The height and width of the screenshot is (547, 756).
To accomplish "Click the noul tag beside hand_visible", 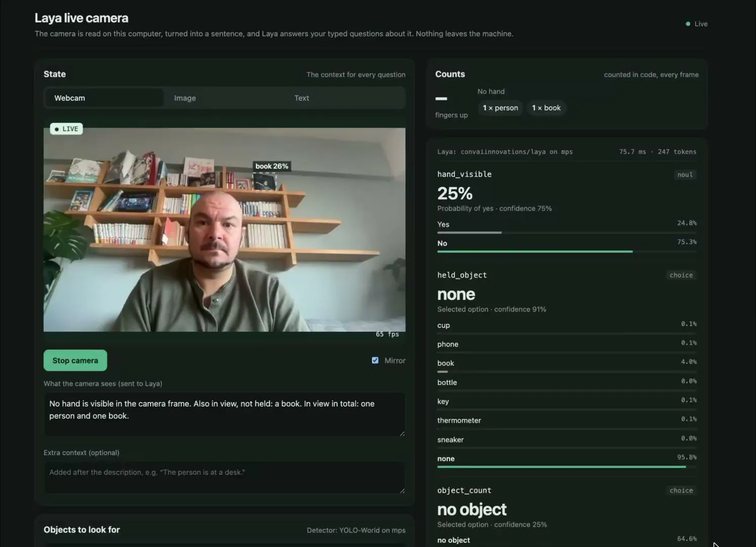I will click(685, 175).
